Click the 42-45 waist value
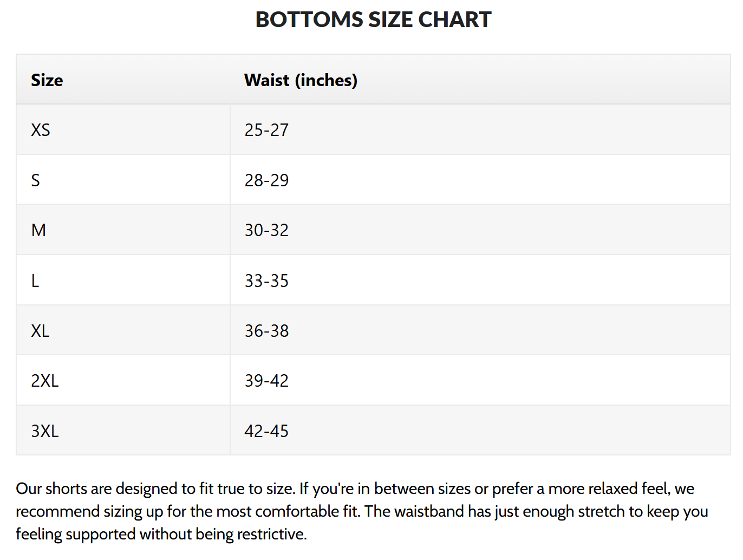 pos(266,431)
